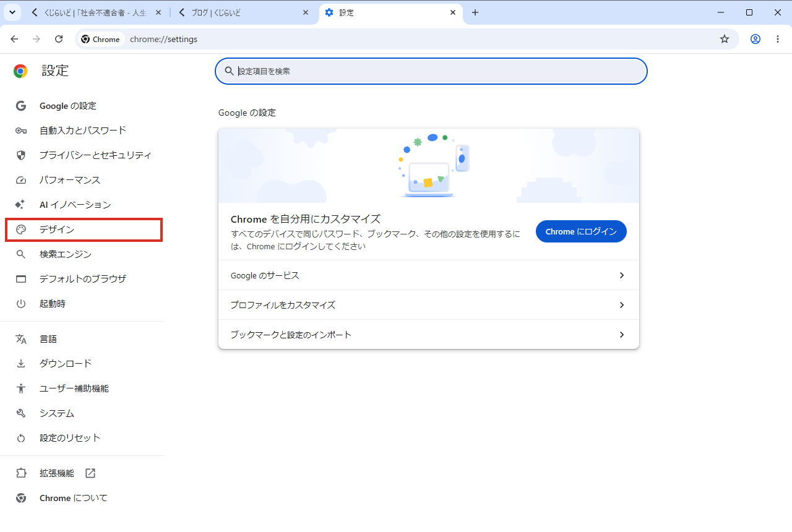
Task: Click the Chrome icon beside Chrome について
Action: point(21,498)
